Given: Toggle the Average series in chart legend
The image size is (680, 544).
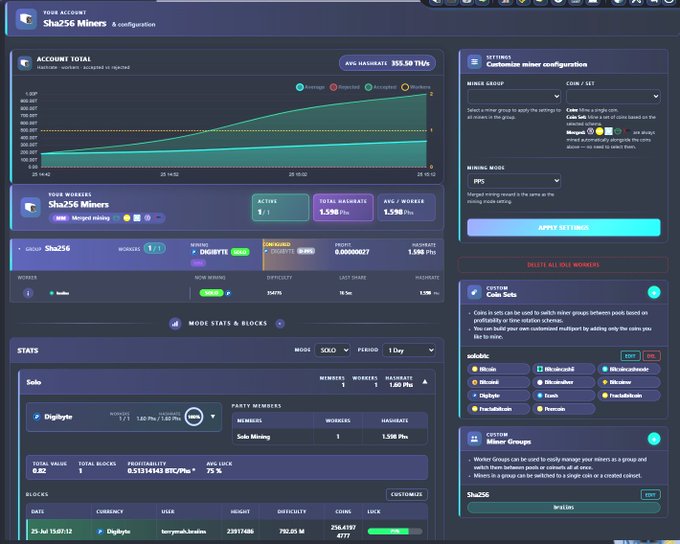Looking at the screenshot, I should 310,87.
